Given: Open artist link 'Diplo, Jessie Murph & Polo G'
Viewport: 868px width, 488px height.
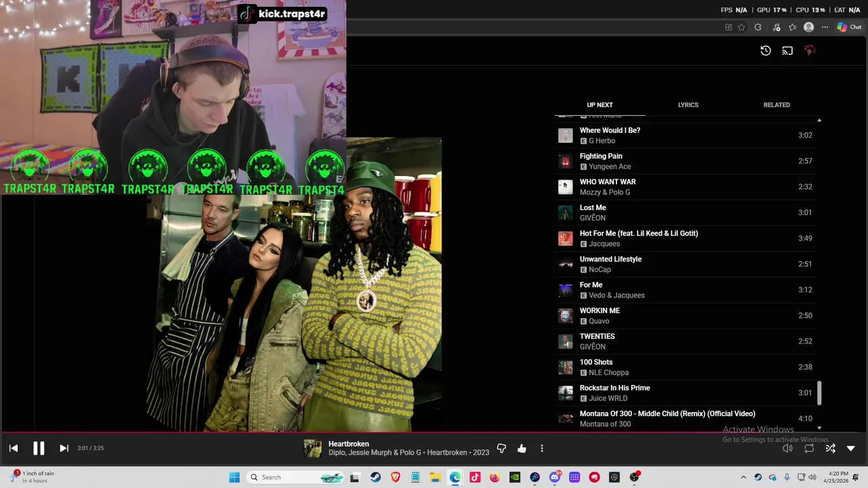Looking at the screenshot, I should click(x=375, y=453).
